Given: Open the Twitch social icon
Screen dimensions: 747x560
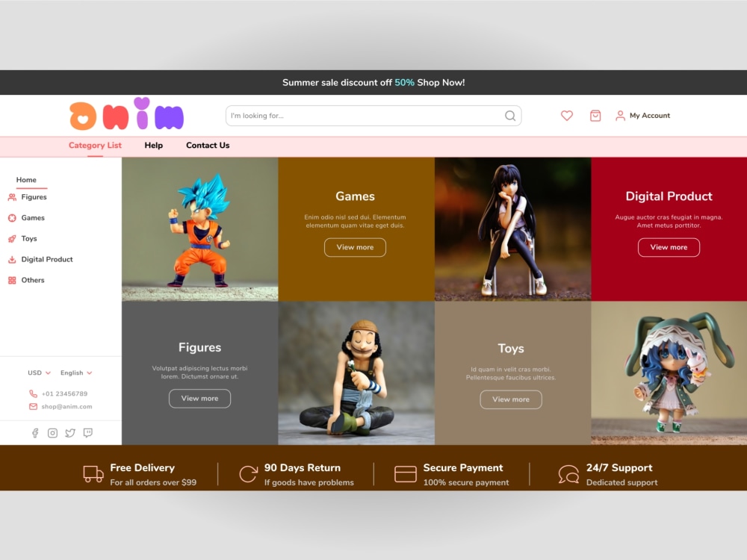Looking at the screenshot, I should pos(87,433).
